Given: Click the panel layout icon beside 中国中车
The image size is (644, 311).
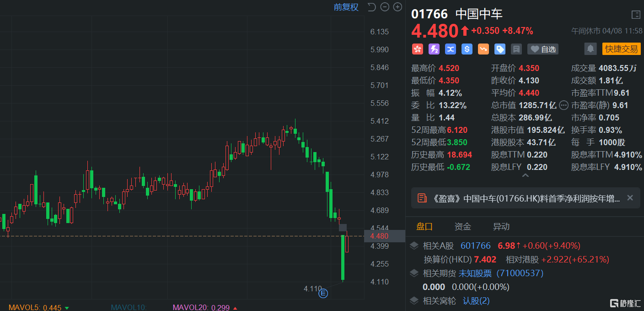Looking at the screenshot, I should [636, 15].
